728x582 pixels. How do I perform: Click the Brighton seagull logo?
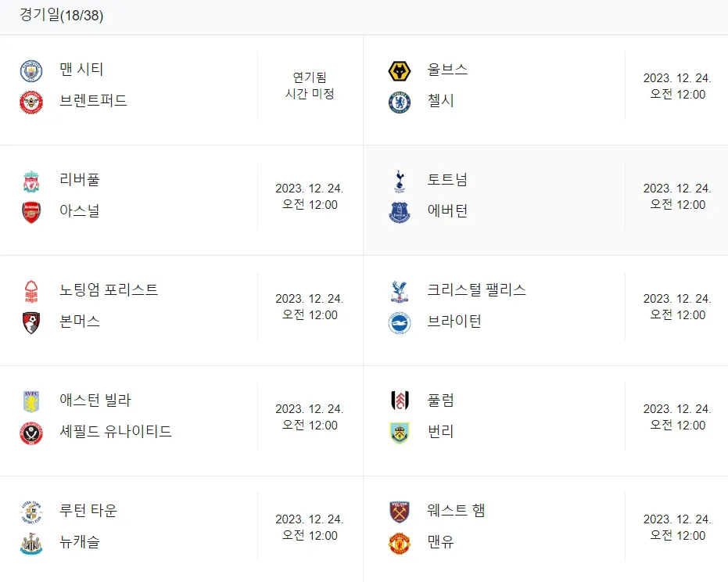tap(400, 323)
